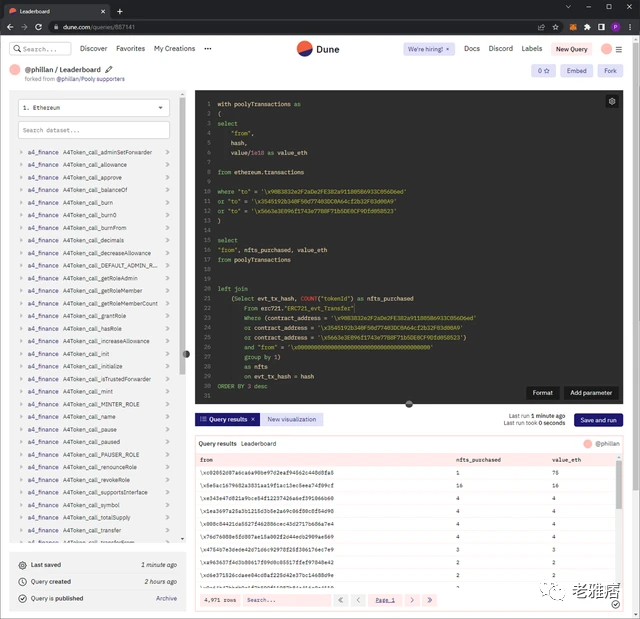Image resolution: width=640 pixels, height=619 pixels.
Task: Click the Page 1 link
Action: (x=385, y=600)
